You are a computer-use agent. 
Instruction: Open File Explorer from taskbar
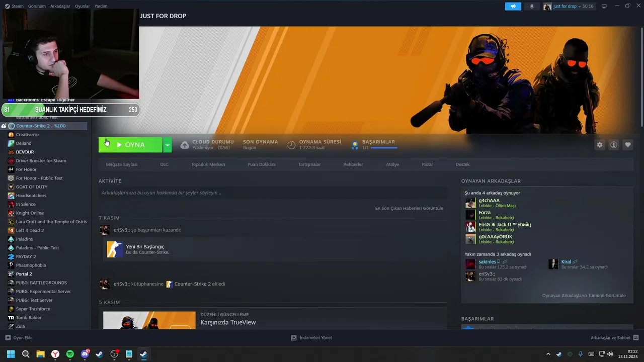tap(40, 354)
